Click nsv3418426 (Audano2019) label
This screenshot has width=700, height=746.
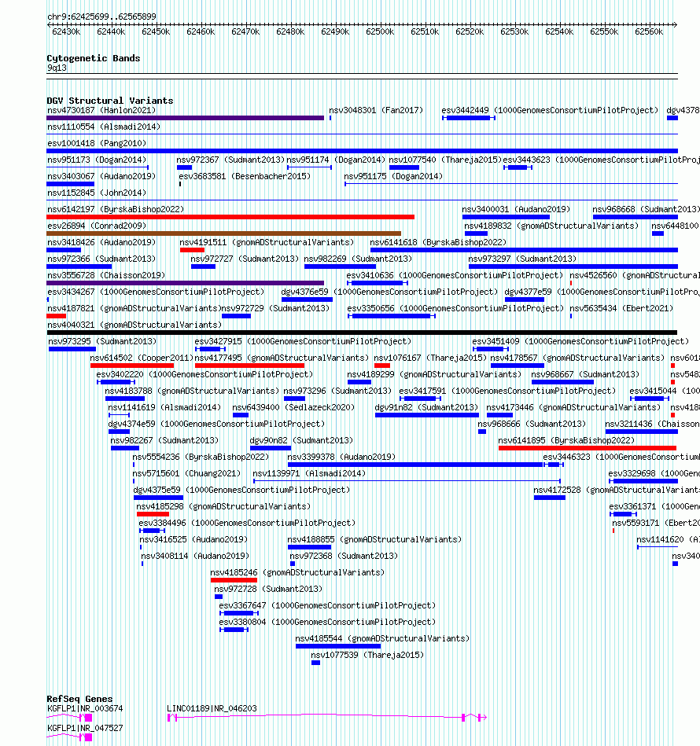point(101,243)
